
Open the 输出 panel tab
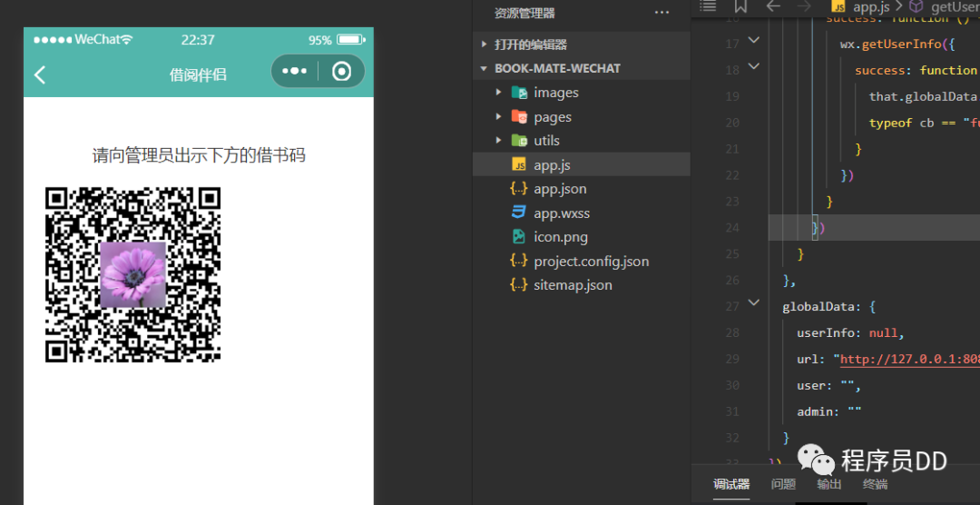click(x=829, y=484)
